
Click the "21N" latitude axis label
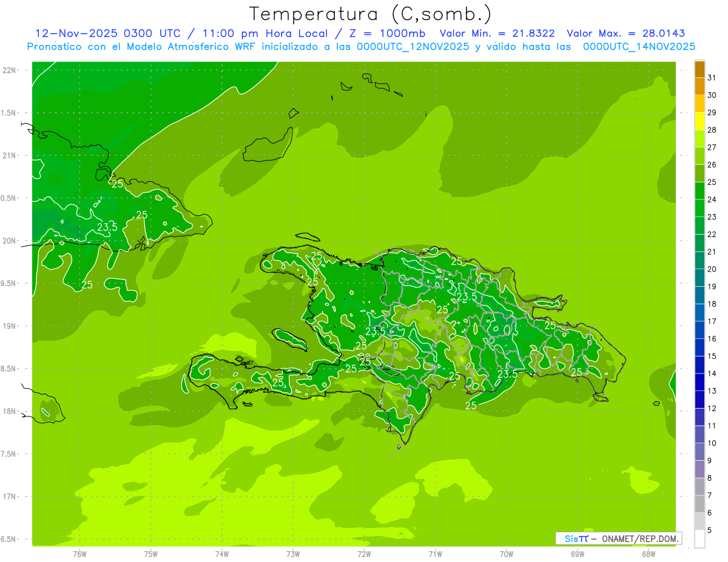tap(10, 155)
